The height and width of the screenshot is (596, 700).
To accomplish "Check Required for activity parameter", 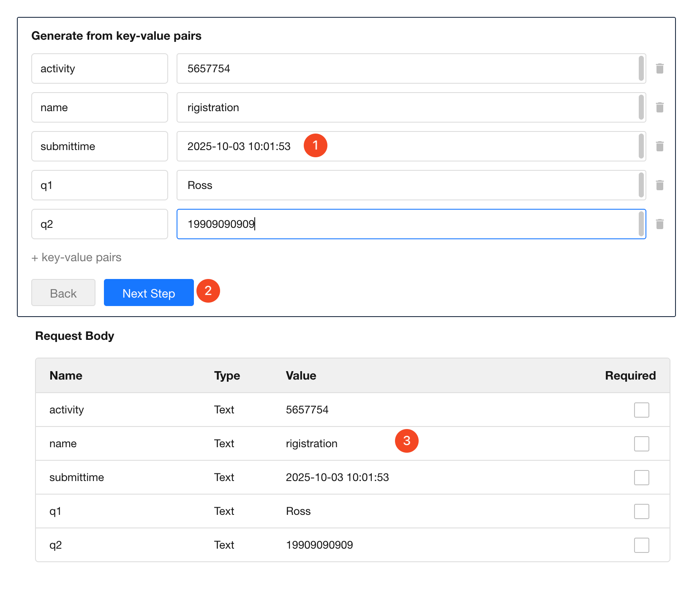I will [x=641, y=410].
